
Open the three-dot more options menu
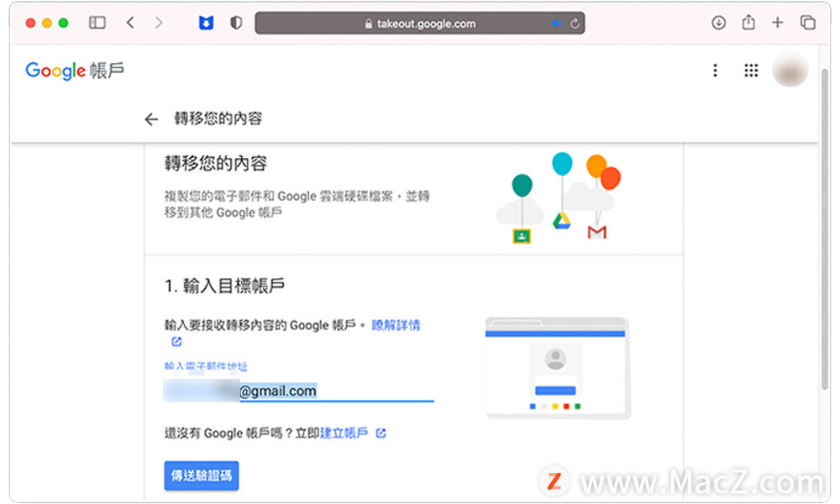[715, 71]
